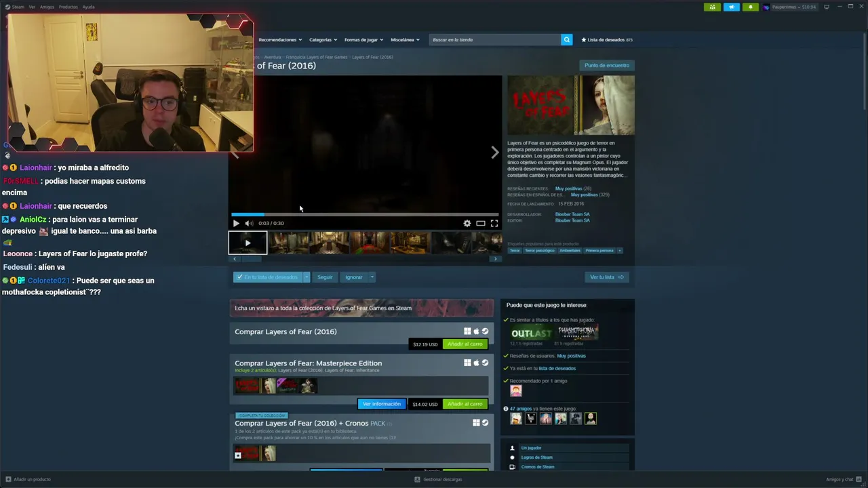The height and width of the screenshot is (488, 868).
Task: Seek along the trailer progress bar
Action: tap(365, 214)
